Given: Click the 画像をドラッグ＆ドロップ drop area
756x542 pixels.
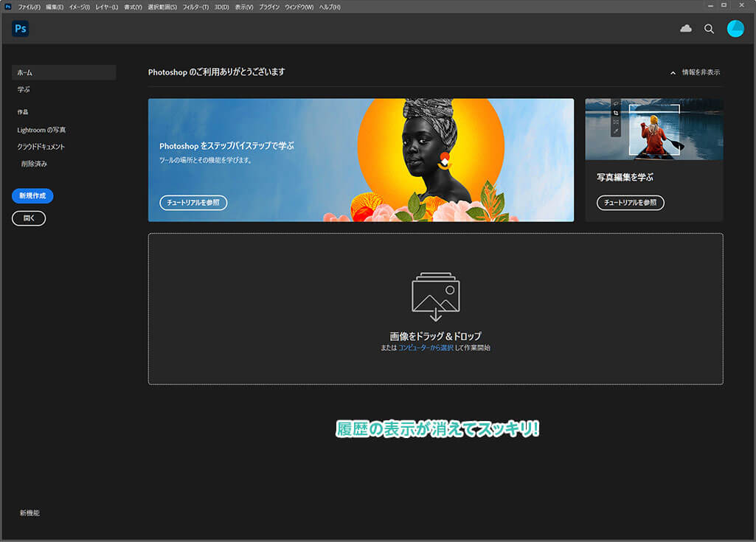Looking at the screenshot, I should [435, 309].
